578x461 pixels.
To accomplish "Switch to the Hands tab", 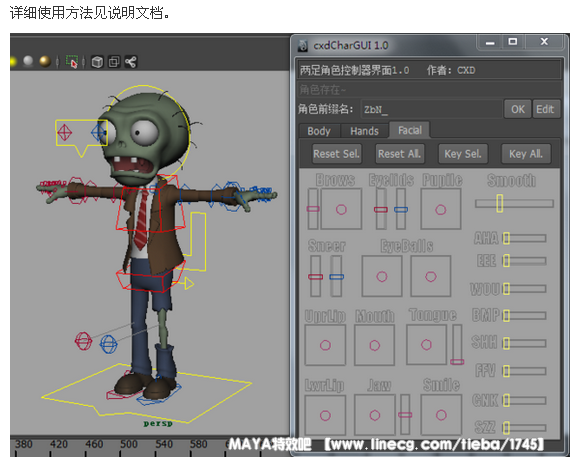I will [x=364, y=131].
